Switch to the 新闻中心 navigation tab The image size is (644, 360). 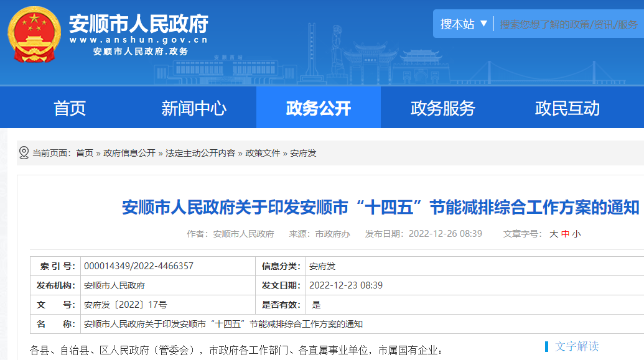[195, 107]
